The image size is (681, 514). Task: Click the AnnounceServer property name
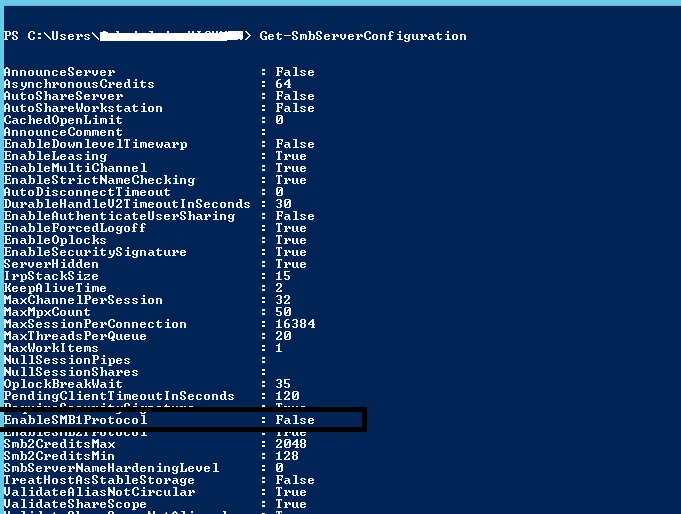pos(59,72)
